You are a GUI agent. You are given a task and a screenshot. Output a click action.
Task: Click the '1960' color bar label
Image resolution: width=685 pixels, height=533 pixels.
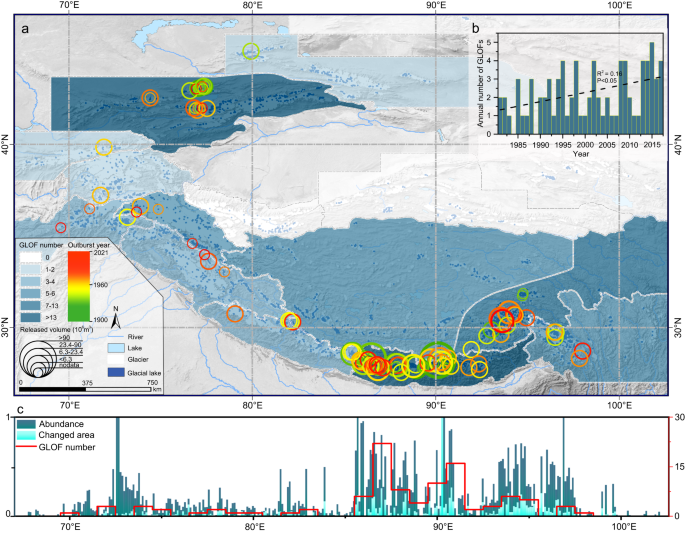pyautogui.click(x=100, y=285)
